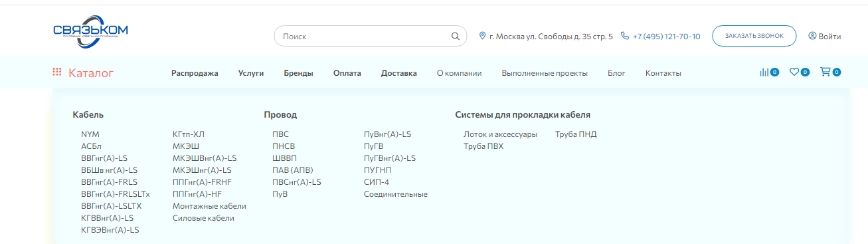868x244 pixels.
Task: Select ВВГнг(А)-LS cable
Action: click(104, 158)
